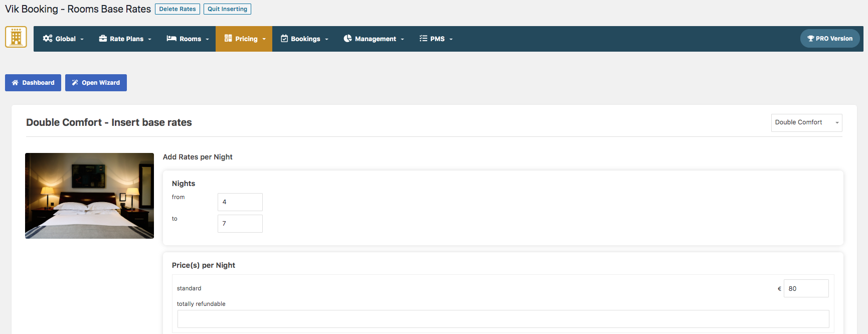Click the Rooms bed icon
Screen dimensions: 868x334
click(171, 38)
